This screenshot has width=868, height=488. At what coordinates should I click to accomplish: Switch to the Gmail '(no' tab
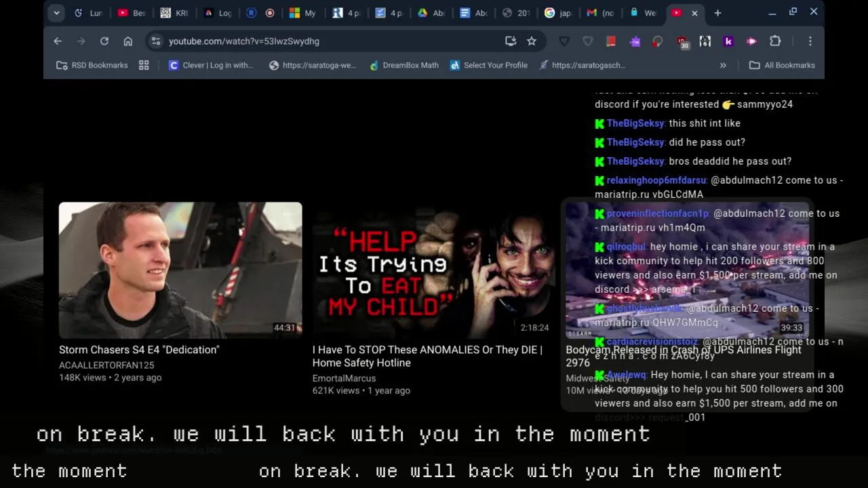point(601,13)
